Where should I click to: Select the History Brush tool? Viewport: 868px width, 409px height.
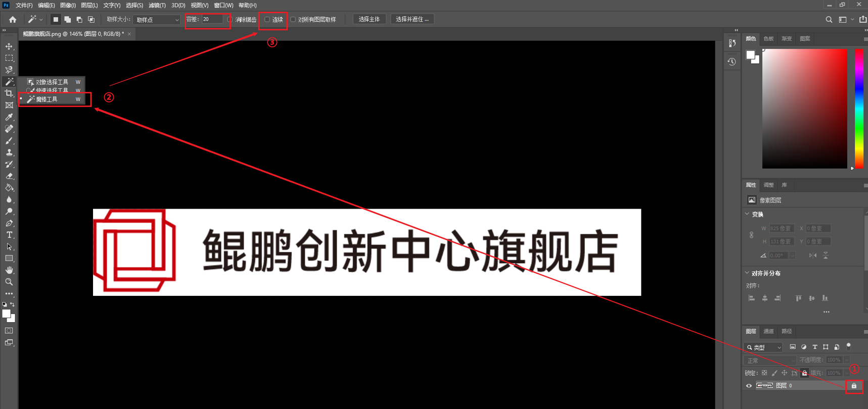click(x=9, y=164)
